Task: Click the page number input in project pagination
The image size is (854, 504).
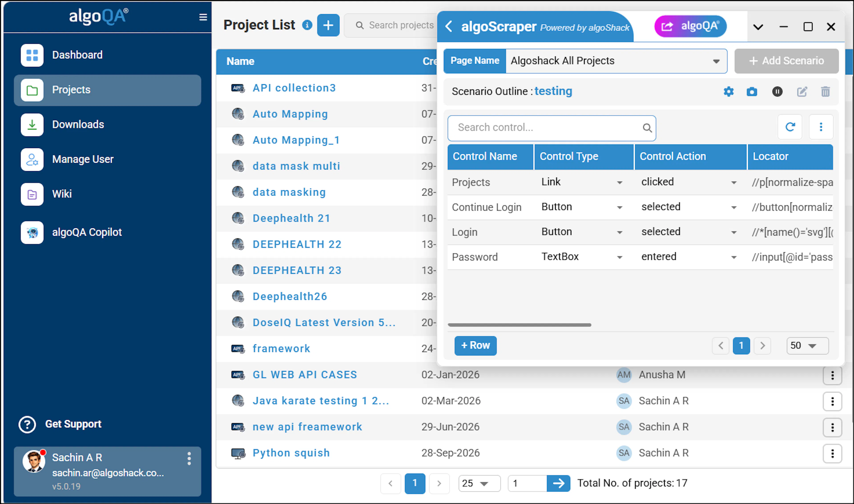Action: click(x=527, y=483)
